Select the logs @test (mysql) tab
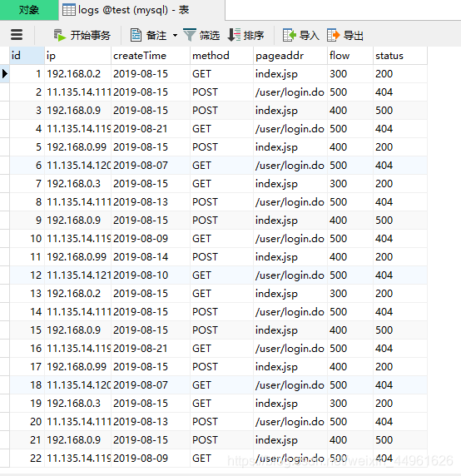461x476 pixels. pos(141,10)
